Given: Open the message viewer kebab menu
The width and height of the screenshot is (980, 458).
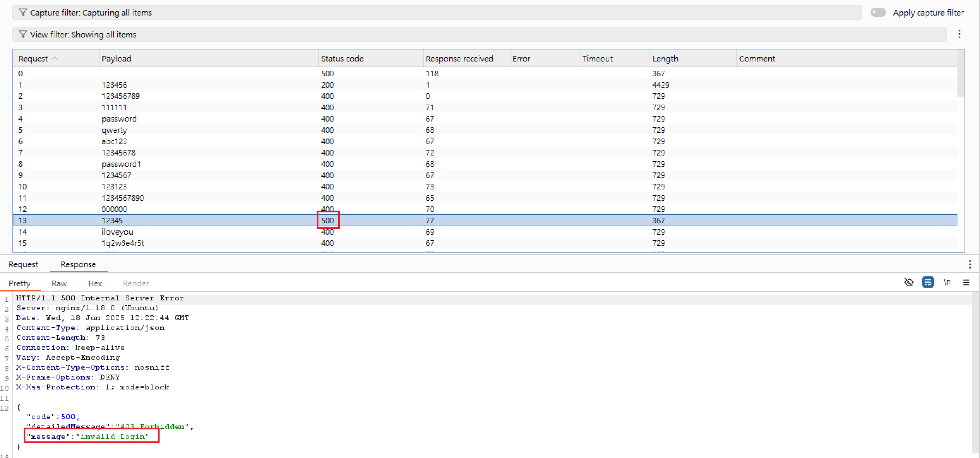Looking at the screenshot, I should [x=970, y=264].
